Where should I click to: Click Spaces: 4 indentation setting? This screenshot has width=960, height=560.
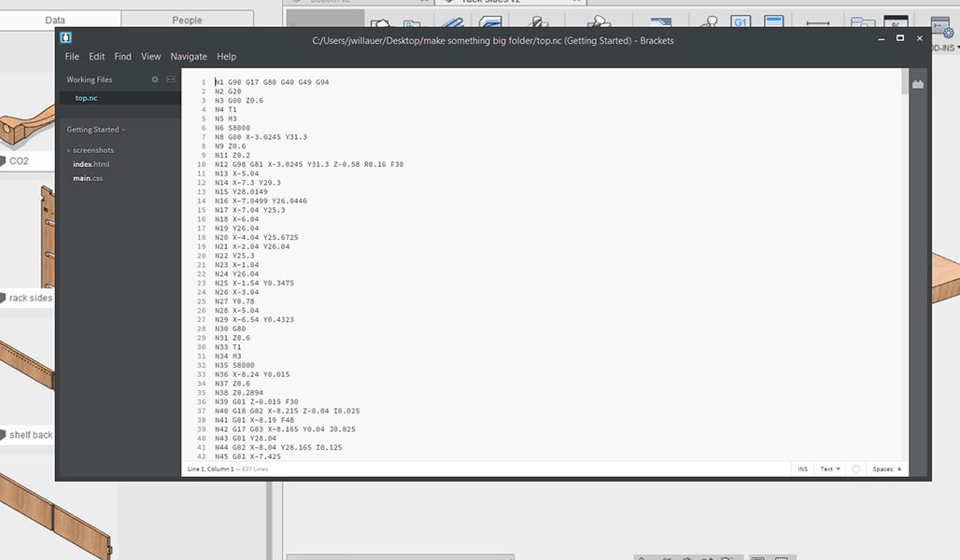886,469
